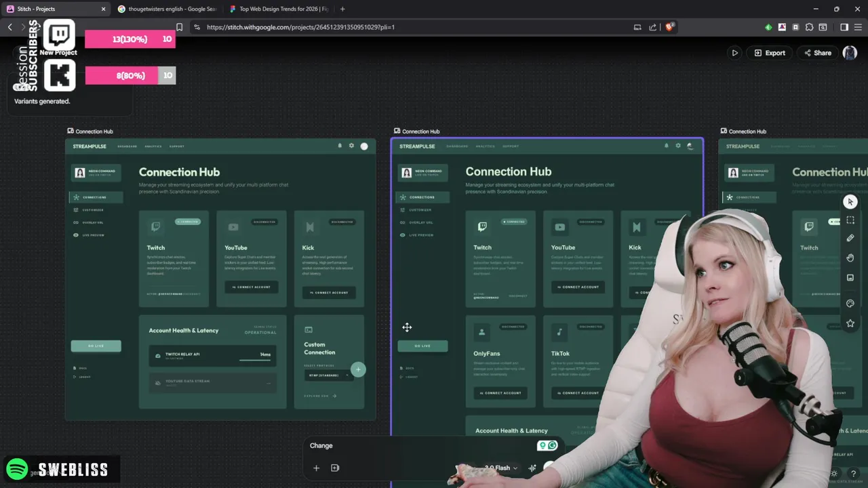Open the browser hamburger menu
The width and height of the screenshot is (868, 488).
coord(858,27)
